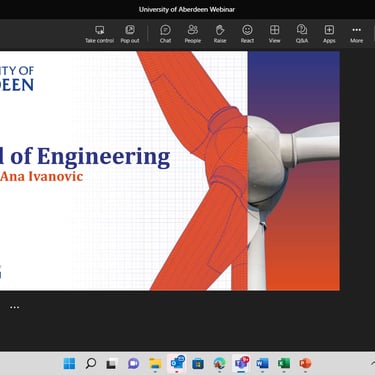Open File Explorer from the taskbar
This screenshot has height=375, width=375.
point(155,363)
